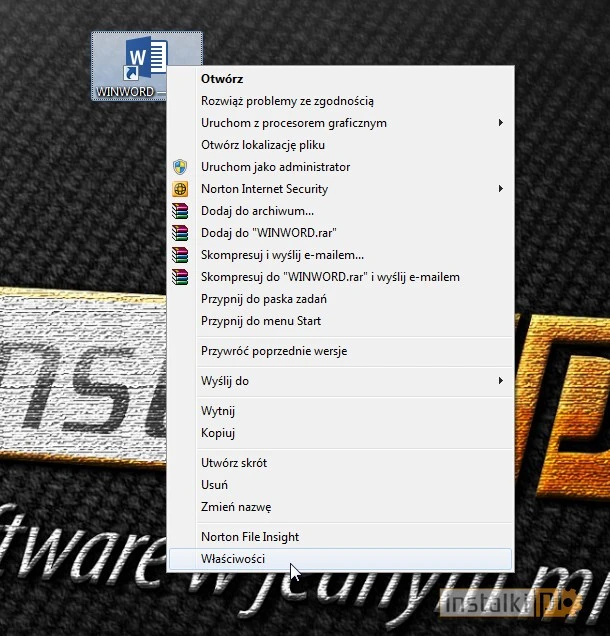Click the shield icon for Uruchom jako administrator
This screenshot has width=610, height=636.
180,167
